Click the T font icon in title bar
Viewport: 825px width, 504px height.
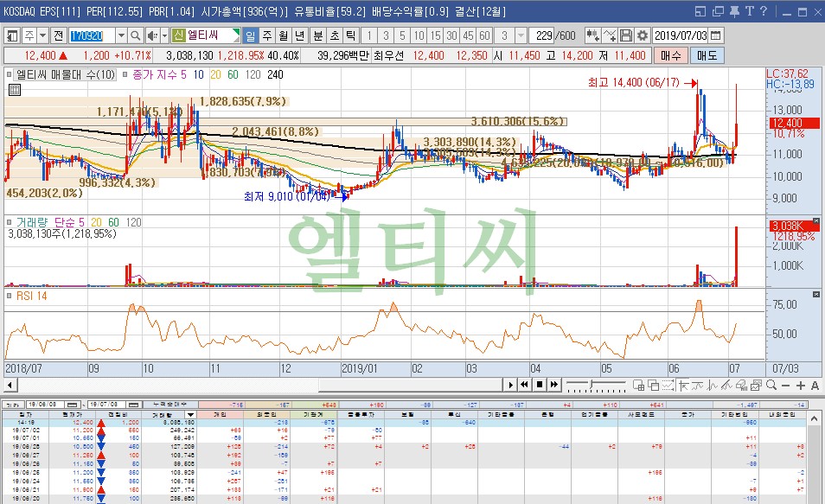coord(749,11)
